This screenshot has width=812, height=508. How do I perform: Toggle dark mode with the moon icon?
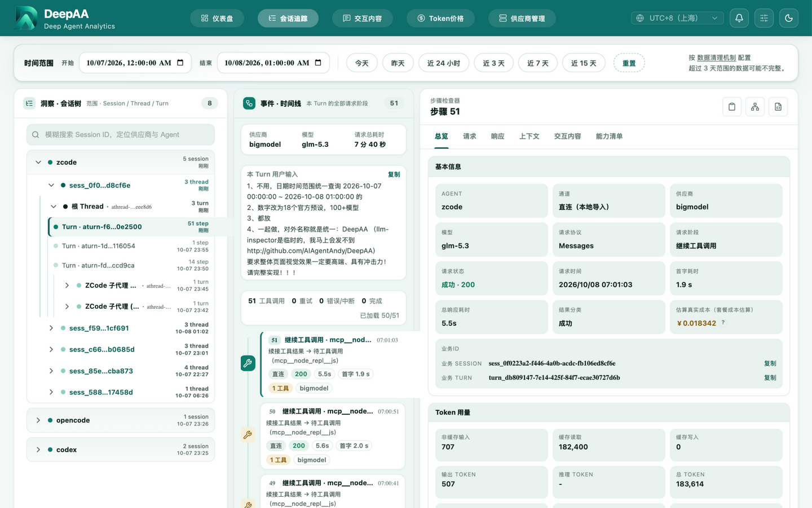789,18
